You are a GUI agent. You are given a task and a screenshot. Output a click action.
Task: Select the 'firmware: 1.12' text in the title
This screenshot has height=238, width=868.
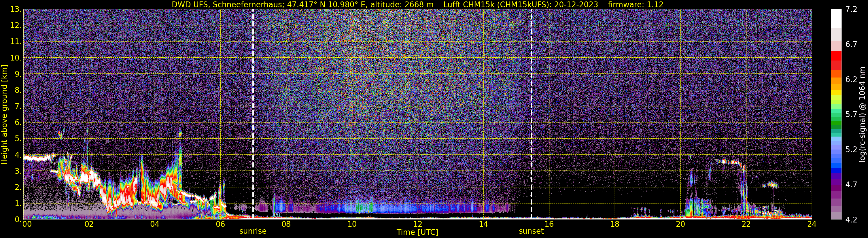[636, 5]
